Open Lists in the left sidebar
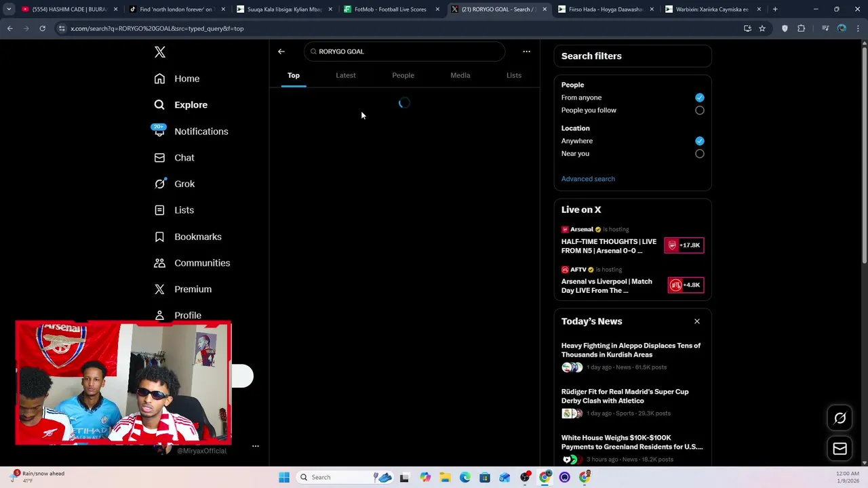Image resolution: width=868 pixels, height=488 pixels. (174, 210)
